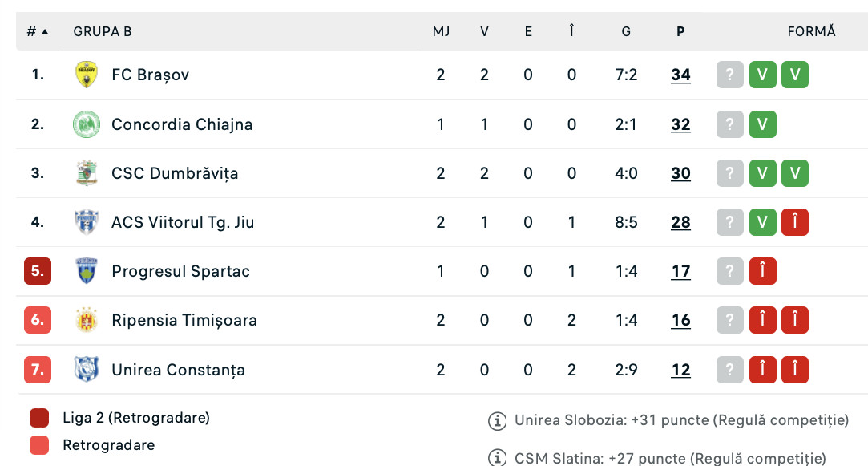Viewport: 868px width, 466px height.
Task: Sort standings by the MJ column header
Action: pyautogui.click(x=441, y=31)
